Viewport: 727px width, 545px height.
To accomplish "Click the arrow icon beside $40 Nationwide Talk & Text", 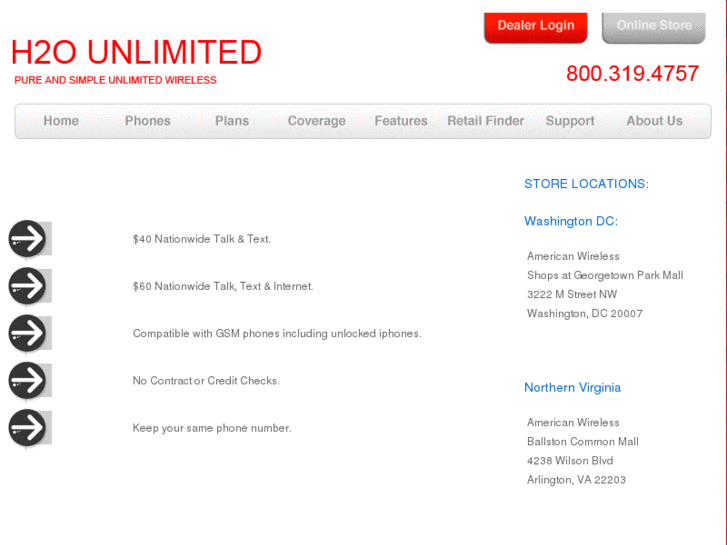I will click(27, 238).
